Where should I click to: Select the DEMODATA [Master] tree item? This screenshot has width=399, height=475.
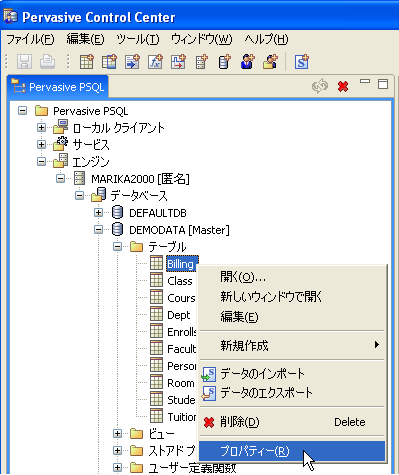coord(179,230)
